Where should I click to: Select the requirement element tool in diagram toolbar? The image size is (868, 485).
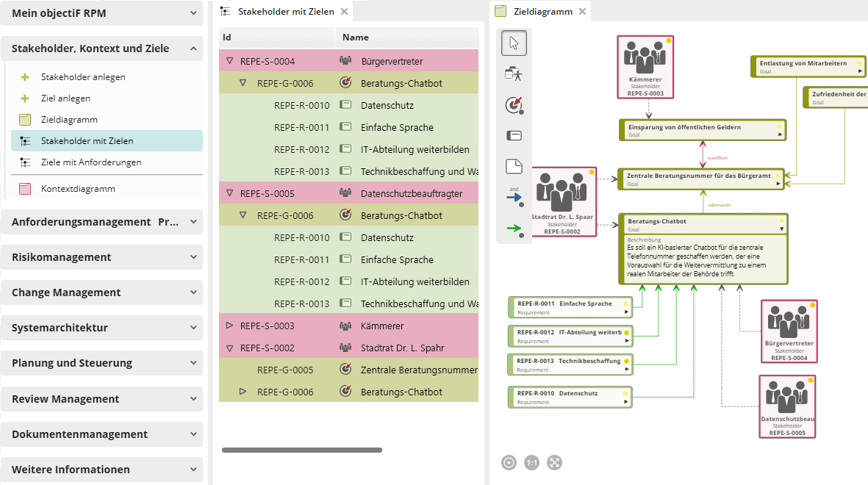click(514, 136)
